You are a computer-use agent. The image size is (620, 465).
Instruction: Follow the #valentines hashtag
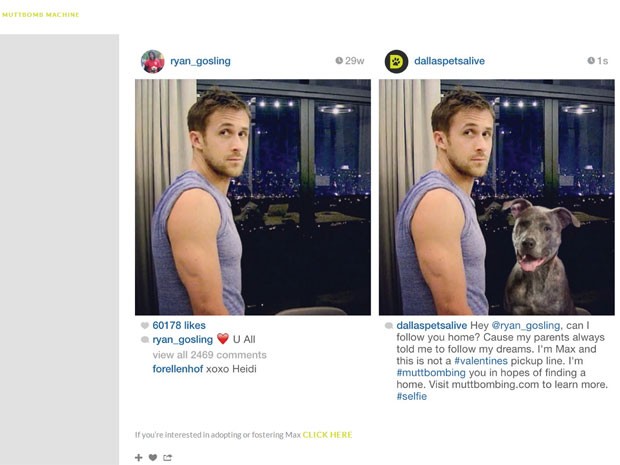481,361
